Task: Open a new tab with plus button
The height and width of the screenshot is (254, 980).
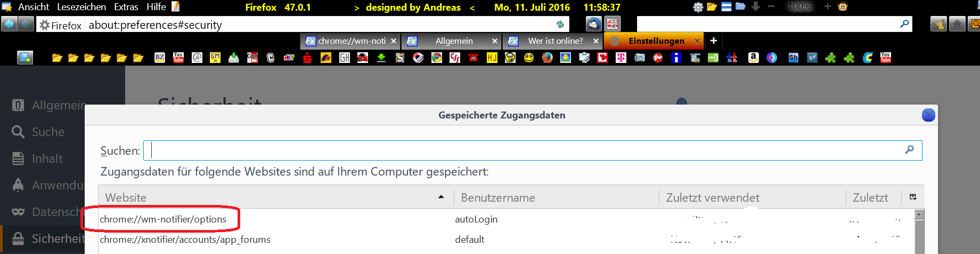Action: (714, 41)
